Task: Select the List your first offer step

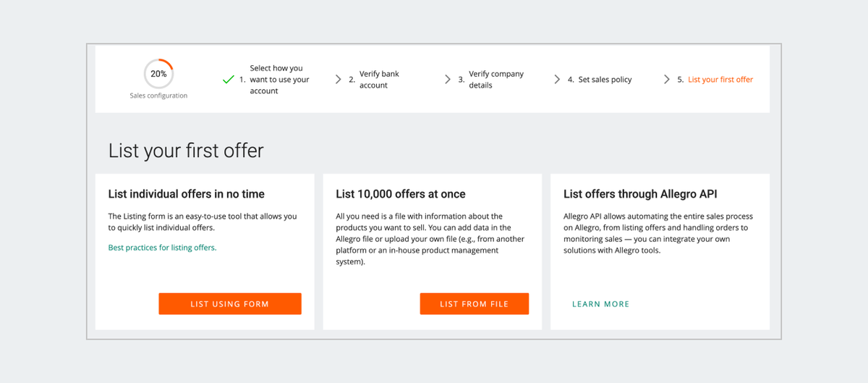Action: pyautogui.click(x=720, y=80)
